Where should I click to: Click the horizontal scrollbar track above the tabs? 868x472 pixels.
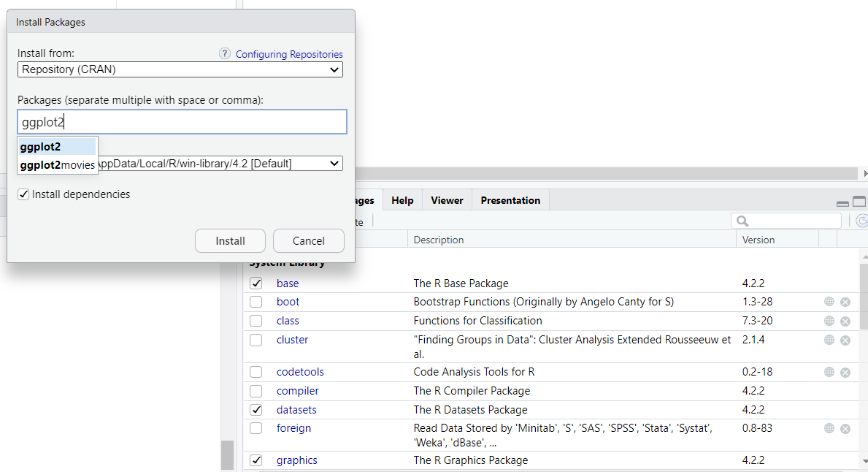[607, 173]
